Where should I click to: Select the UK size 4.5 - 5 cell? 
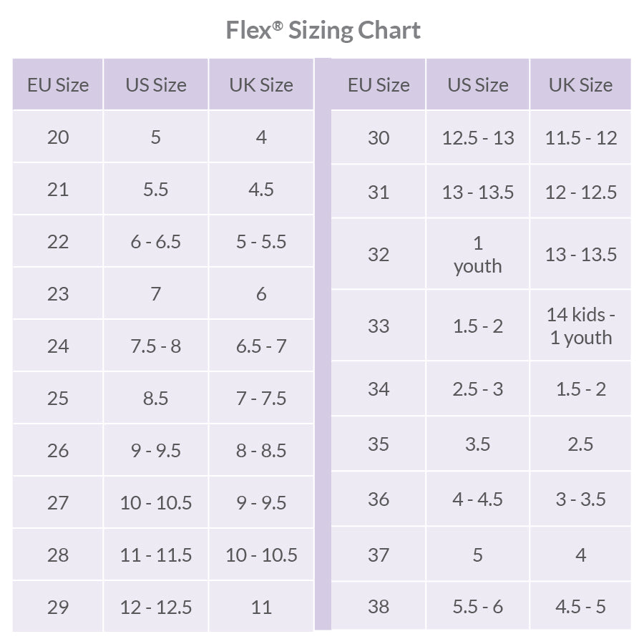click(580, 607)
